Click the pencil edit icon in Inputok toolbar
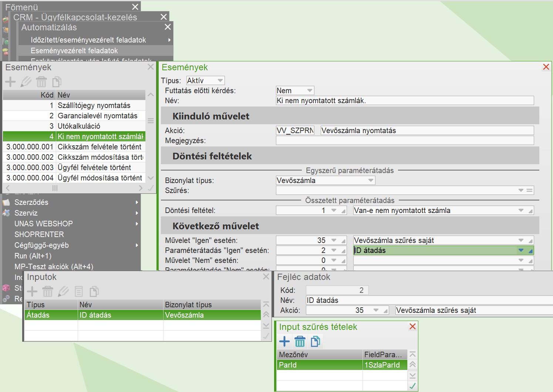Image resolution: width=553 pixels, height=392 pixels. click(x=63, y=291)
